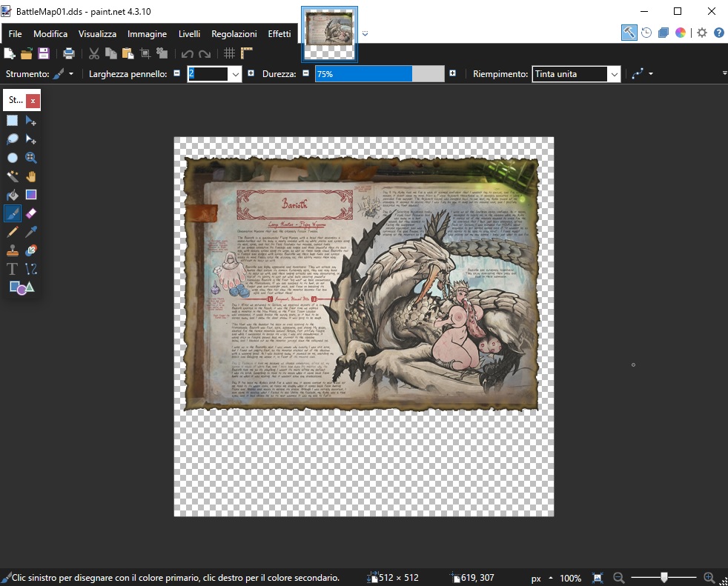Image resolution: width=728 pixels, height=586 pixels.
Task: Increase Durezza hardness with plus button
Action: [x=453, y=73]
